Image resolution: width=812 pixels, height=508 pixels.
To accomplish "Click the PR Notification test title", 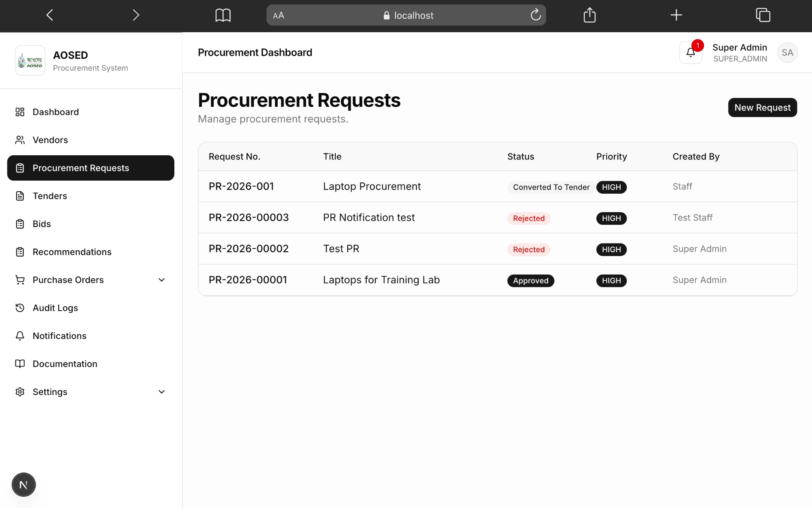I will [x=369, y=218].
